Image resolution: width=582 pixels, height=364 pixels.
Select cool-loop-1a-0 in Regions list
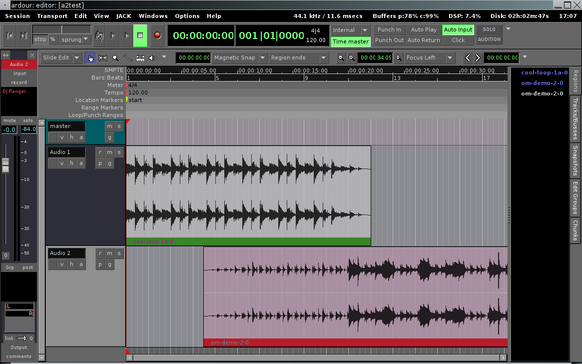(x=544, y=73)
